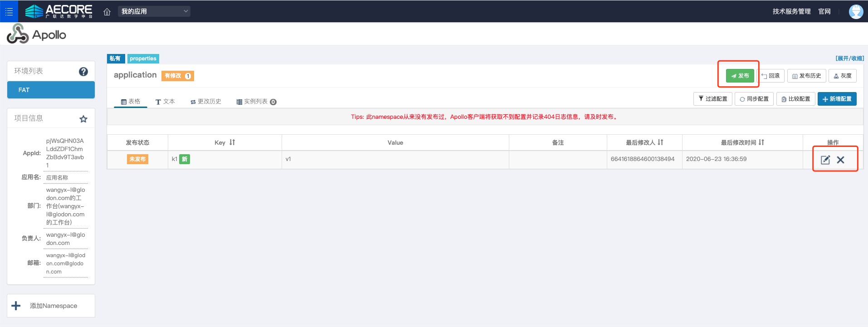Sort by 最后修改人 column
Screen dimensions: 868x327
(660, 142)
